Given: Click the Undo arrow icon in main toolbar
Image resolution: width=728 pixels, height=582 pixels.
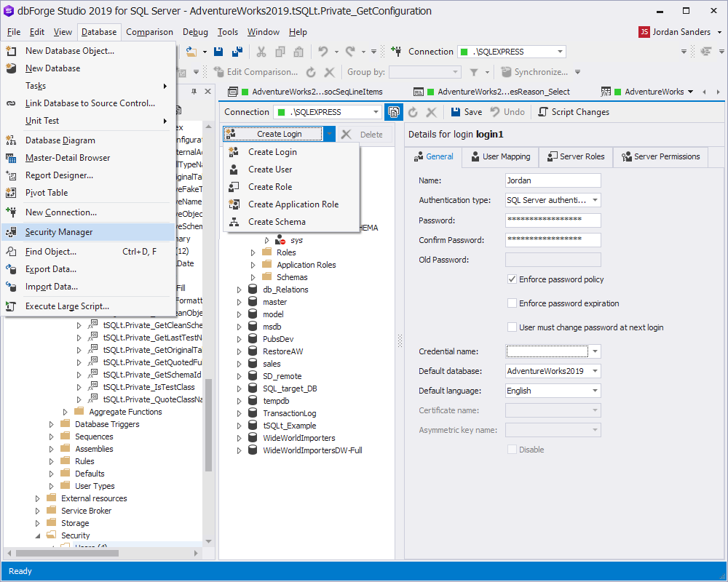Looking at the screenshot, I should (323, 52).
